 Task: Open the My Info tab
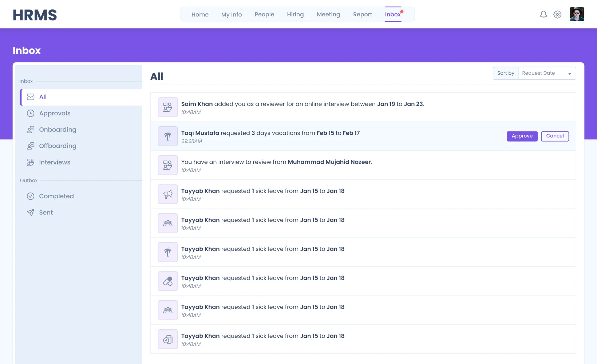[x=232, y=15]
